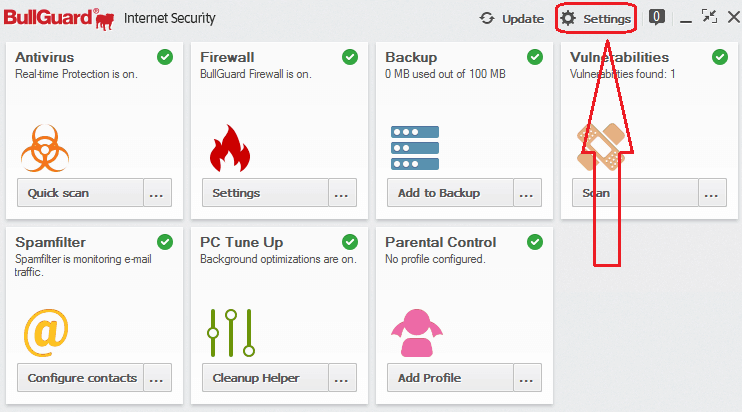Open Settings from the top bar
This screenshot has width=742, height=412.
pyautogui.click(x=596, y=18)
